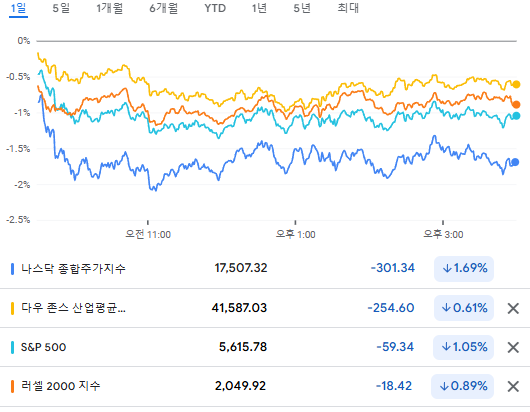
Task: Open the S&P 500 index row
Action: pyautogui.click(x=265, y=347)
